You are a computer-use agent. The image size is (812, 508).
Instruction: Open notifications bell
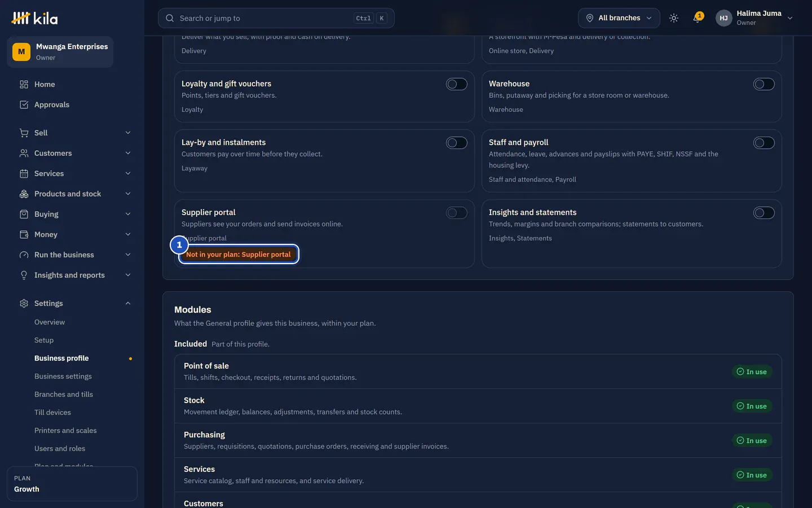(x=698, y=18)
